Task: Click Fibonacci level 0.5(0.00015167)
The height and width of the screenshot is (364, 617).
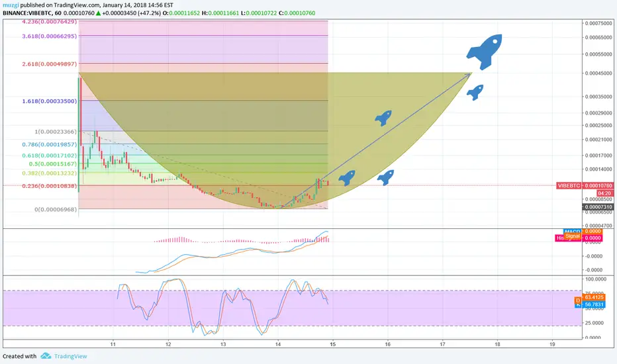Action: [53, 163]
